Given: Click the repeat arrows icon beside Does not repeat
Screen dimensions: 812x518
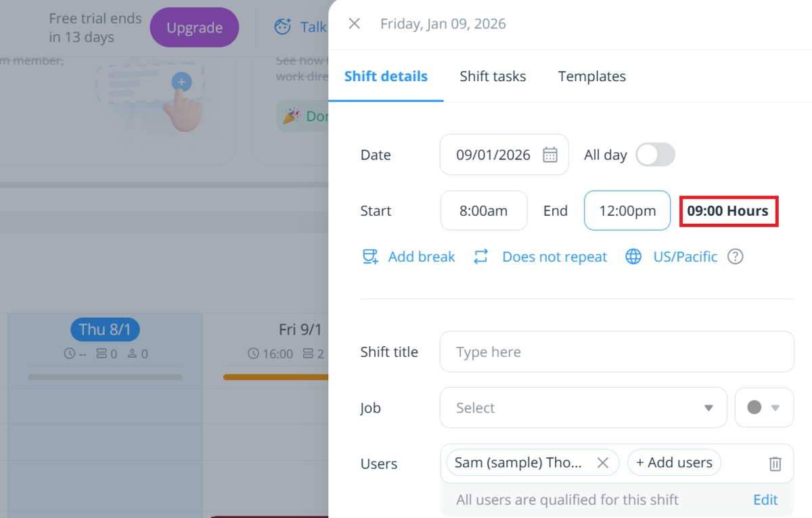Looking at the screenshot, I should (x=482, y=256).
